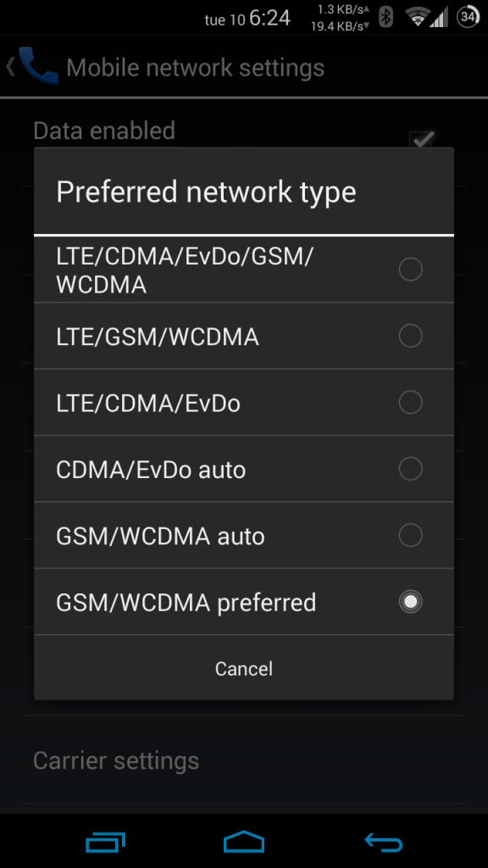Tap the back chevron beside phone icon
The image size is (488, 868).
10,66
